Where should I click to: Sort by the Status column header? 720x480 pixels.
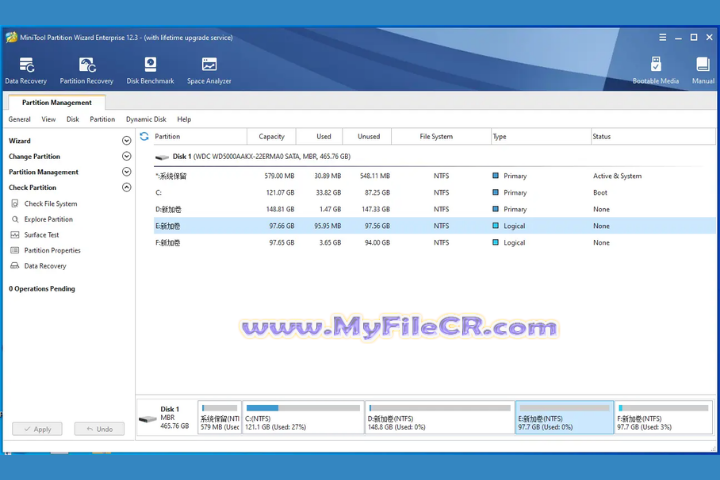[x=653, y=136]
